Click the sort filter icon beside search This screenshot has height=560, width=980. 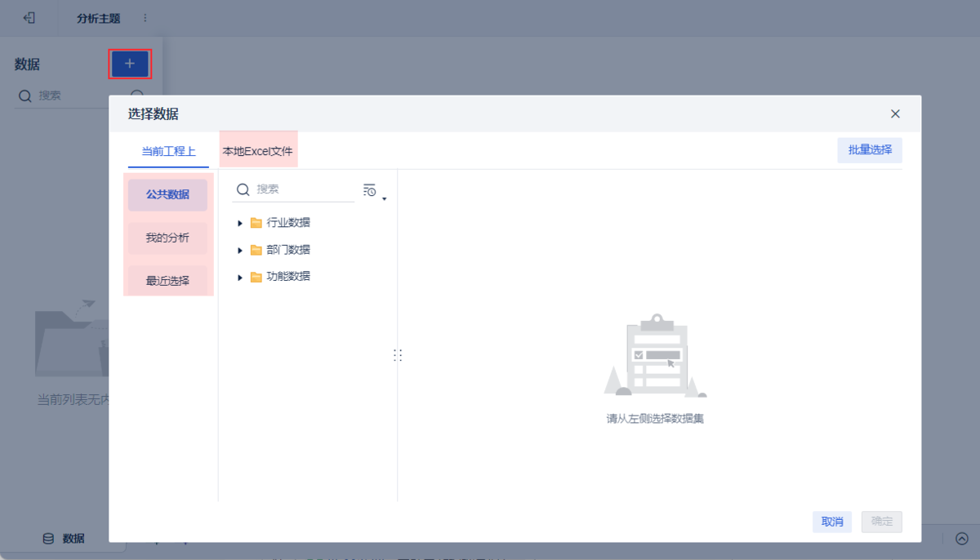(369, 189)
